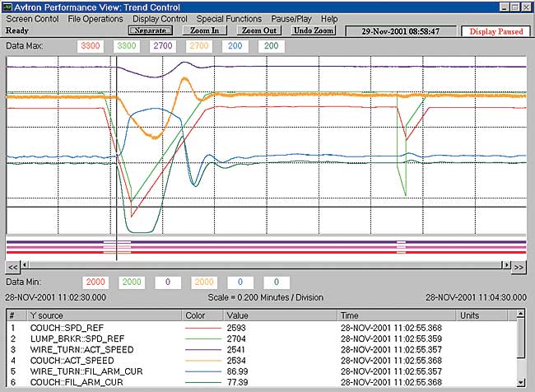Click the orange COUCH::ACT_SPEED color line

click(203, 361)
